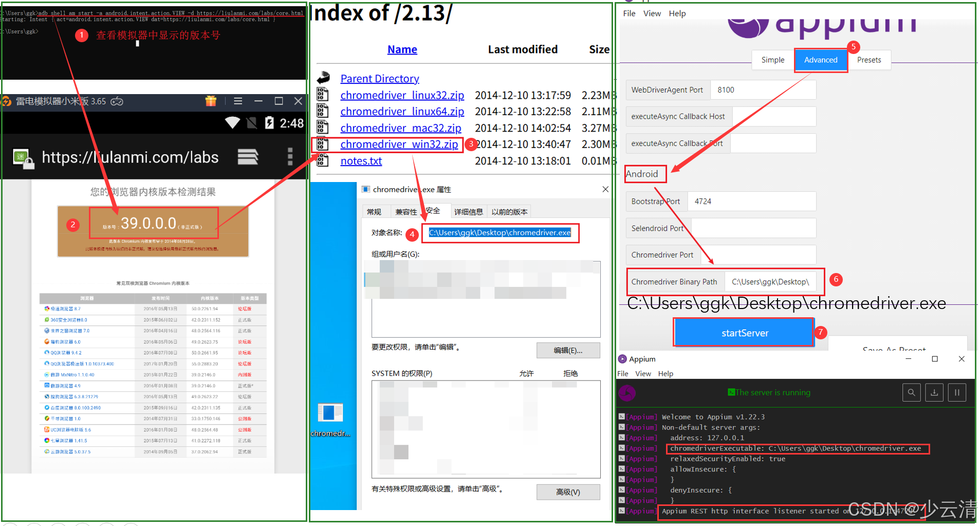The width and height of the screenshot is (980, 526).
Task: Click the gamepad icon beside emulator title
Action: point(117,101)
